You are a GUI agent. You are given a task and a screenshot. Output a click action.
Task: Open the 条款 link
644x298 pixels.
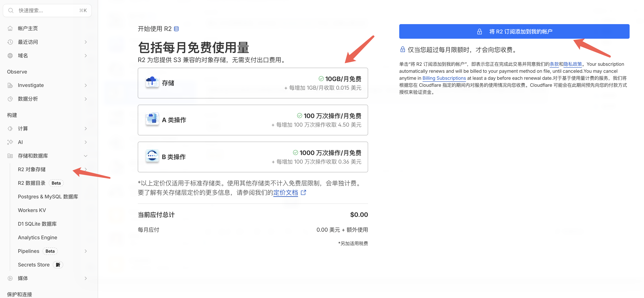tap(554, 64)
